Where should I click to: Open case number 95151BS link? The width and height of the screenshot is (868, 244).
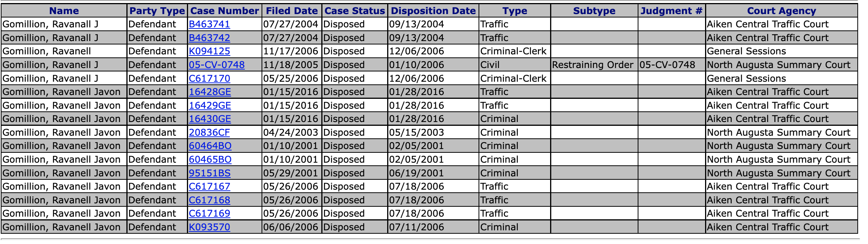tap(210, 173)
